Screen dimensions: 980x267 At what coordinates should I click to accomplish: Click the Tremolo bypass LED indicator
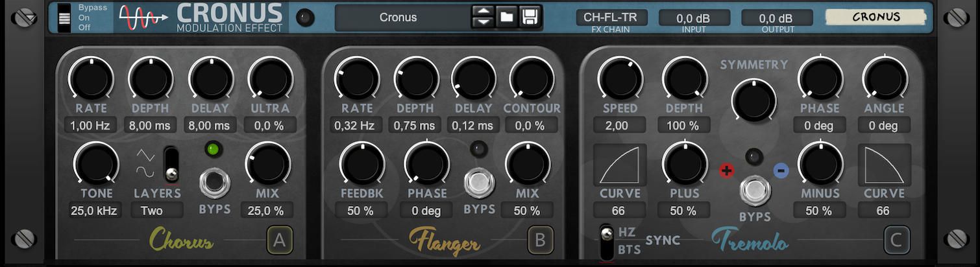[x=753, y=156]
